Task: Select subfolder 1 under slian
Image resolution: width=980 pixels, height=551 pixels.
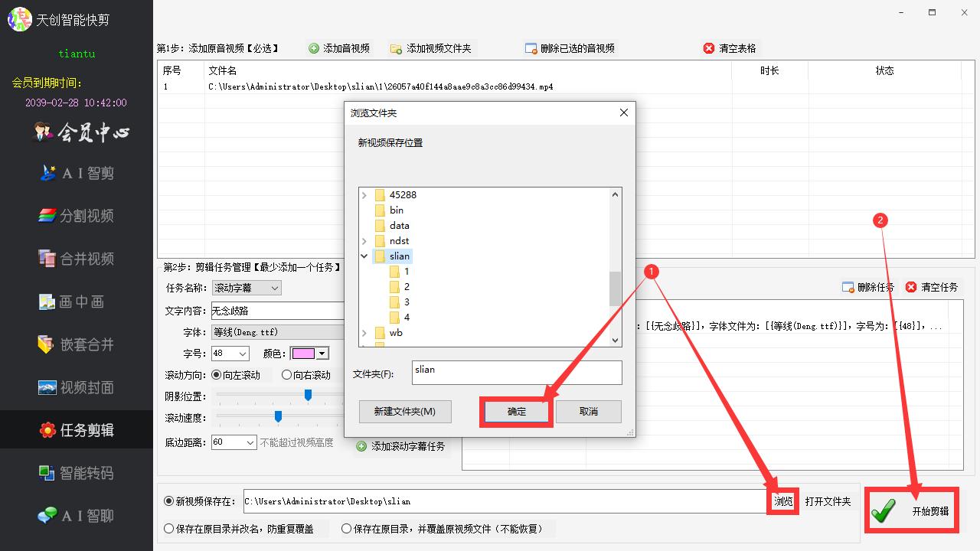Action: click(400, 272)
